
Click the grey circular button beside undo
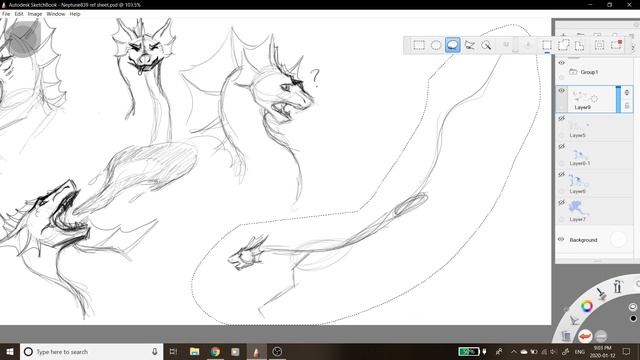[601, 336]
